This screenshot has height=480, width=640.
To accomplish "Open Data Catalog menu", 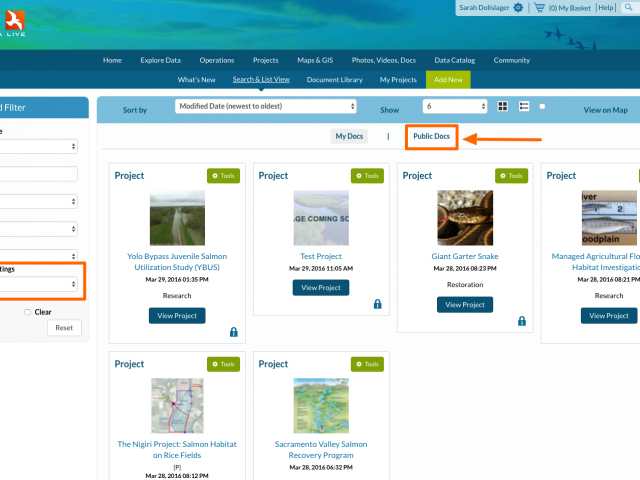I will pyautogui.click(x=455, y=60).
